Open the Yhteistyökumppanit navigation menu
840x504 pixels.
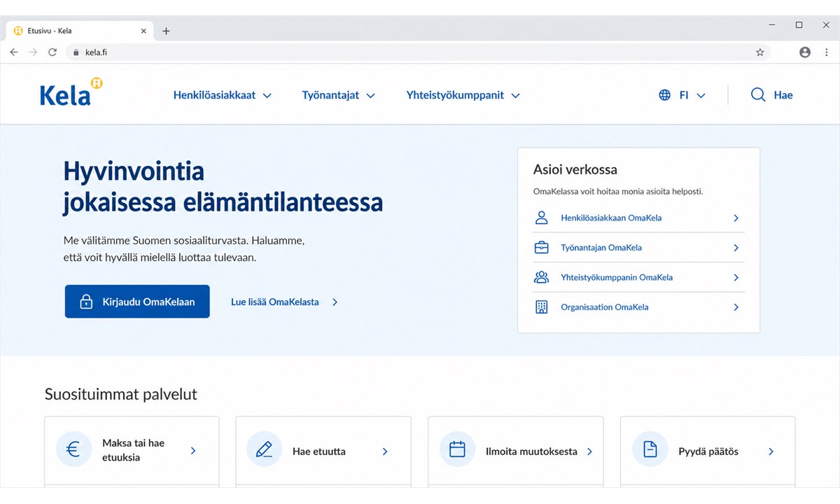click(x=463, y=95)
